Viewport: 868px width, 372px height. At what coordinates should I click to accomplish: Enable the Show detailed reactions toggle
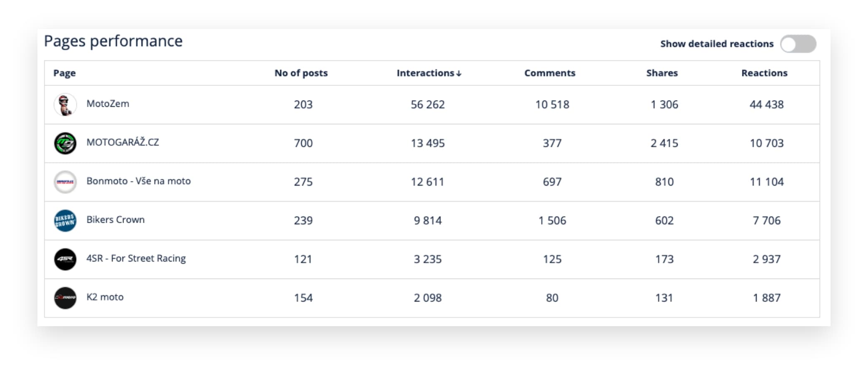click(x=798, y=44)
